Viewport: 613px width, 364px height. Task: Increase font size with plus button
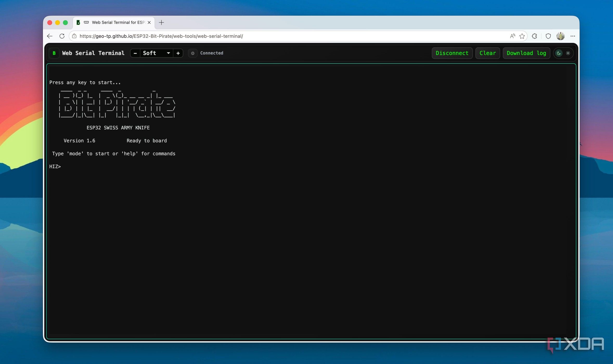click(x=178, y=53)
